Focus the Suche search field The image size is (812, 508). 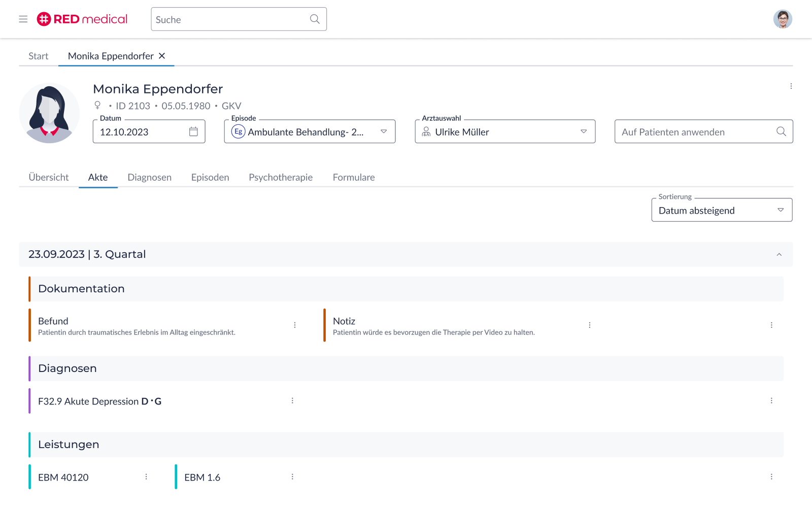(x=239, y=19)
